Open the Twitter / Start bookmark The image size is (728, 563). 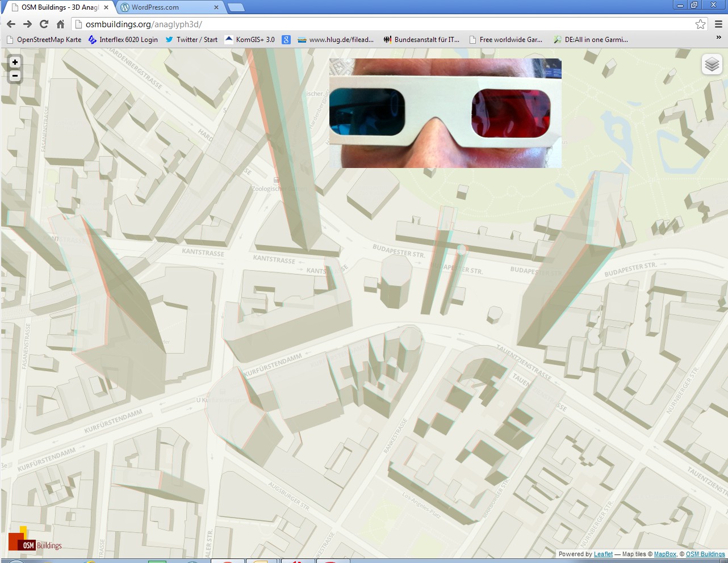click(x=191, y=40)
